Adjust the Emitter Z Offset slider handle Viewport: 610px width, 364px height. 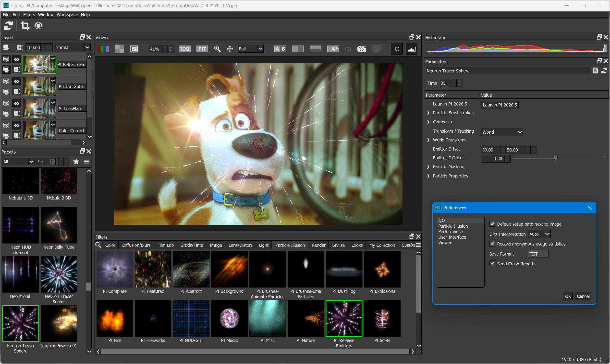click(x=556, y=158)
